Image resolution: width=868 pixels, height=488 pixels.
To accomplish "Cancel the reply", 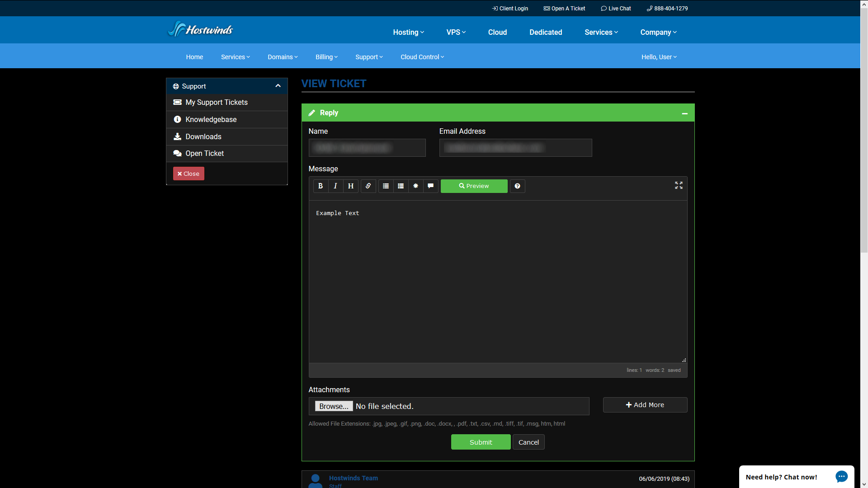I will pos(528,442).
